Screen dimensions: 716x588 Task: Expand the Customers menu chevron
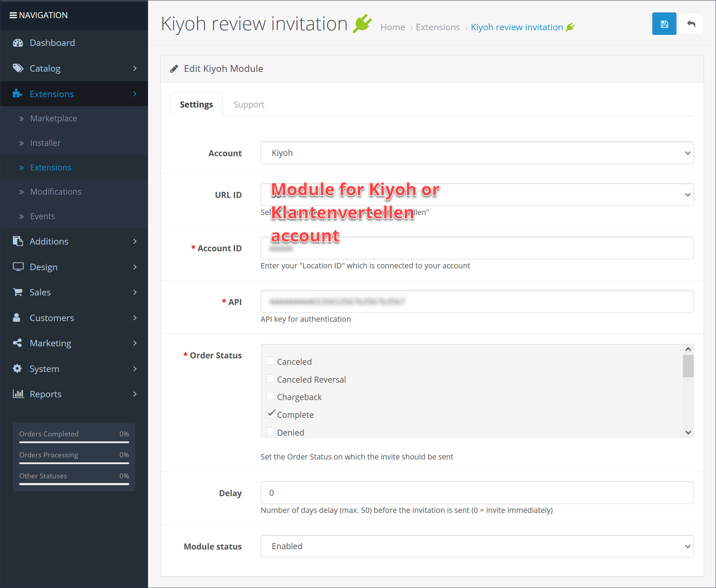[135, 317]
